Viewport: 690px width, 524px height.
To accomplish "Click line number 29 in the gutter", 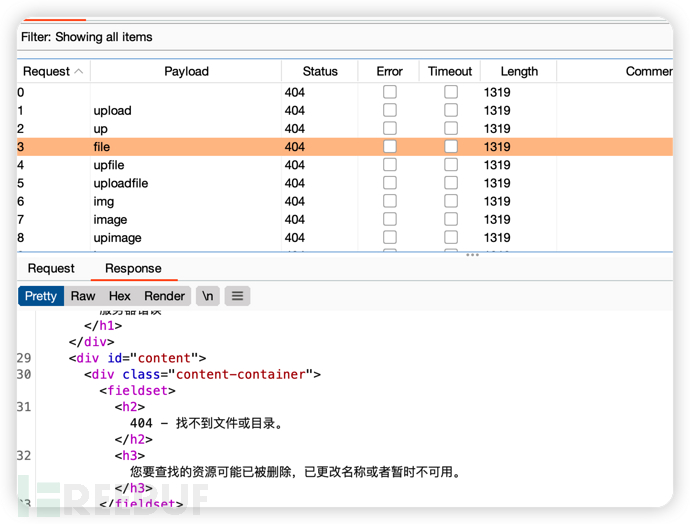I will pos(24,358).
